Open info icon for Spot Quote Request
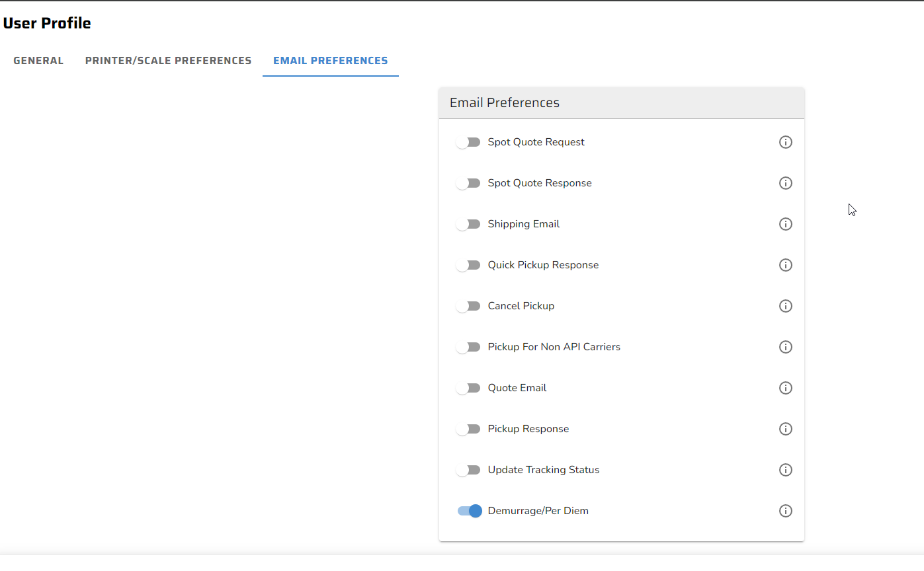Viewport: 924px width, 571px height. (x=785, y=142)
